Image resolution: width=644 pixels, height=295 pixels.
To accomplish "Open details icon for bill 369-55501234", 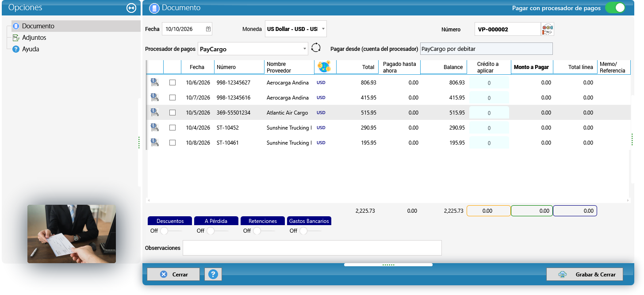I will [154, 112].
